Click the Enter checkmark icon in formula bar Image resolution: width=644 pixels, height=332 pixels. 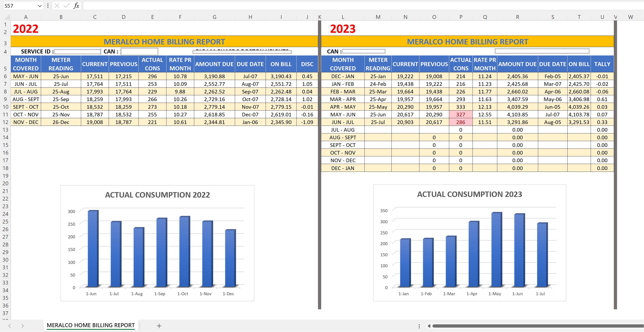pyautogui.click(x=66, y=5)
